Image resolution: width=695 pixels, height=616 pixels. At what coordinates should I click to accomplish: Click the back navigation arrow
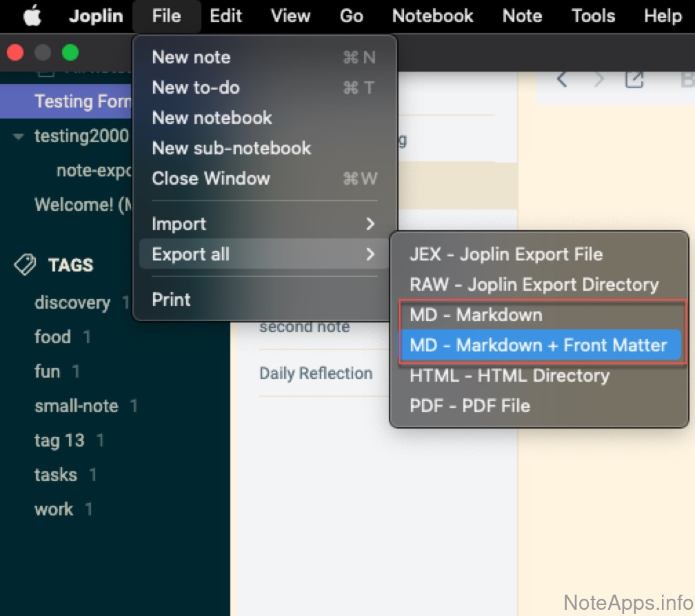[562, 80]
